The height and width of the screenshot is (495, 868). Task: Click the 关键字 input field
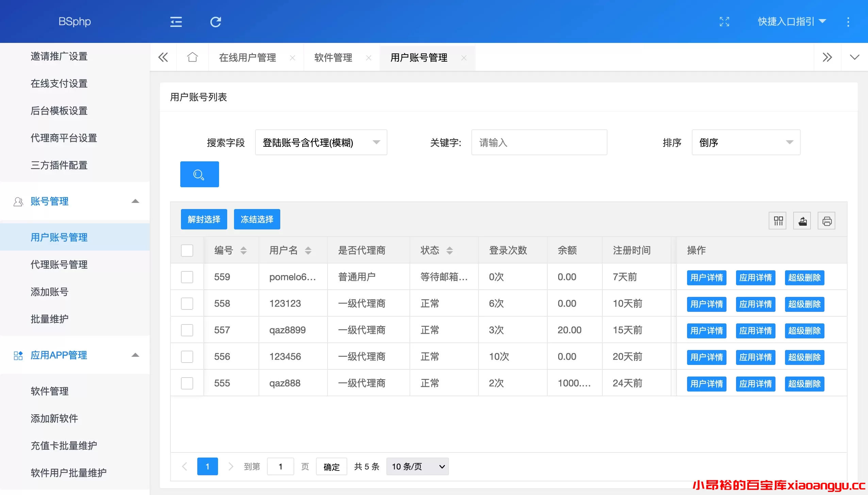coord(539,142)
